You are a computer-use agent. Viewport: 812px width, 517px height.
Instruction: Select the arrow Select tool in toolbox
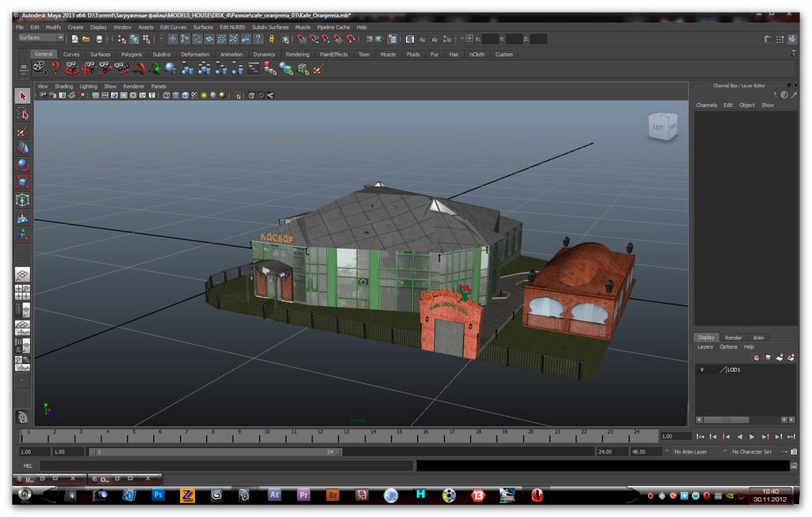22,96
